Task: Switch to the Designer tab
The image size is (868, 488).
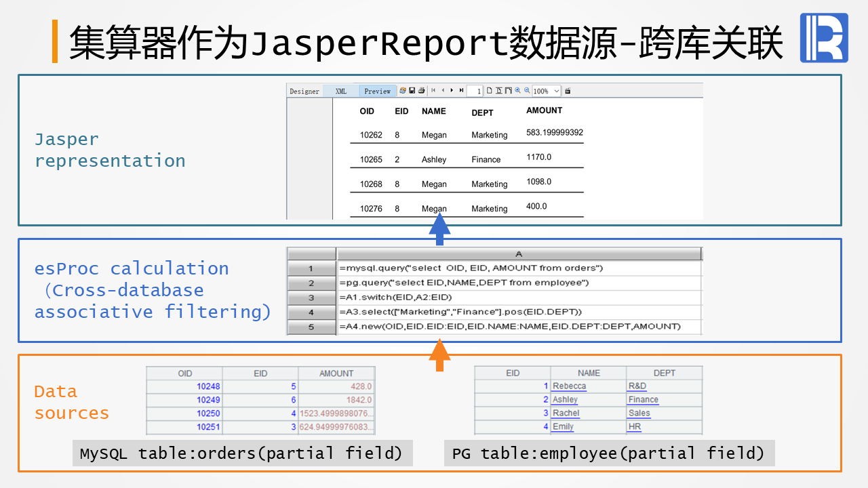Action: point(304,91)
